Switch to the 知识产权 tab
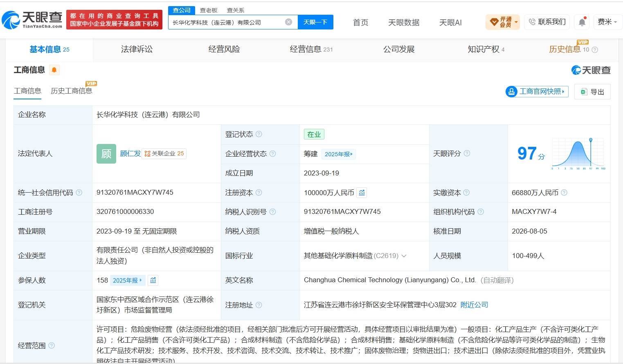This screenshot has height=364, width=623. [486, 49]
